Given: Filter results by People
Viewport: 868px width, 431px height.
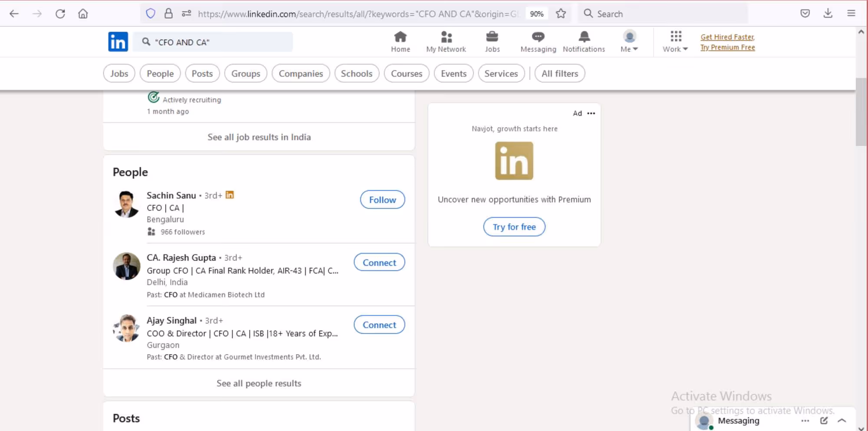Looking at the screenshot, I should coord(160,73).
